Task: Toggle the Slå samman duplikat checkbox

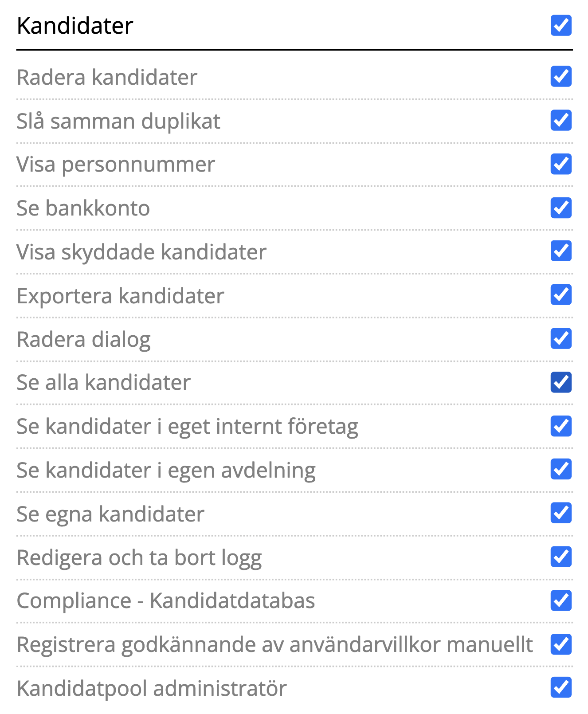Action: coord(561,121)
